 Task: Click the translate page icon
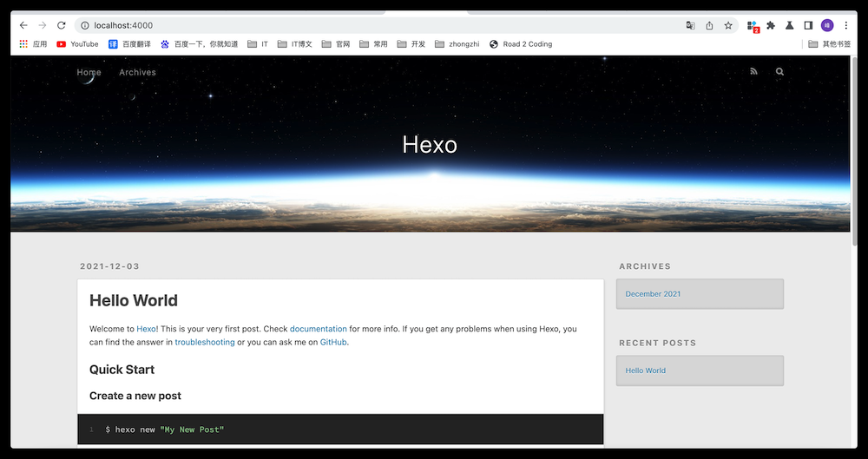point(690,25)
